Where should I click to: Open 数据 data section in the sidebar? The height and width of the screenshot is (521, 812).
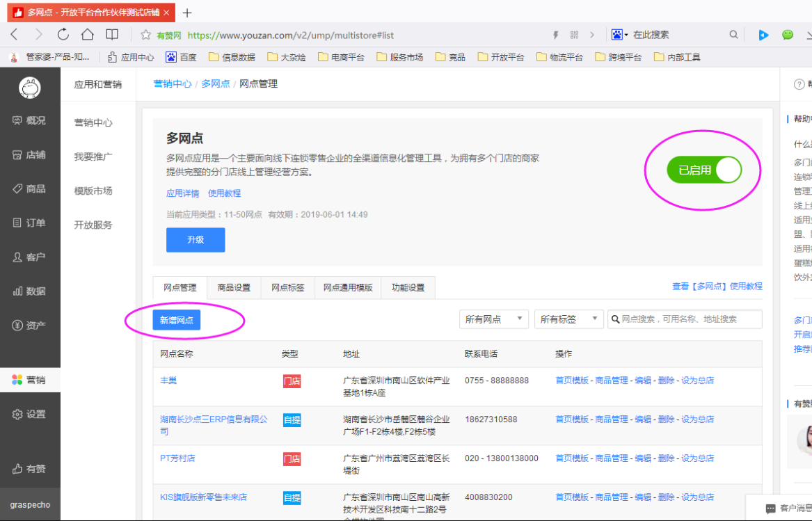pos(30,291)
